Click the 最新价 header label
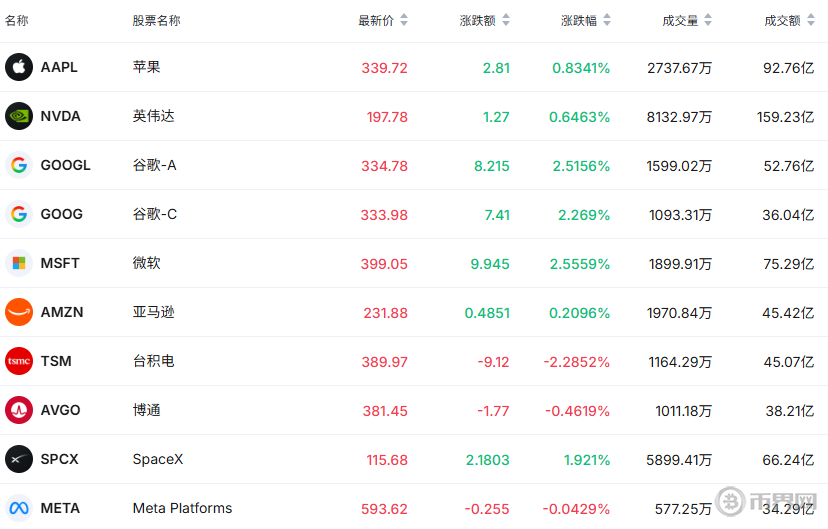This screenshot has height=529, width=828. tap(376, 21)
